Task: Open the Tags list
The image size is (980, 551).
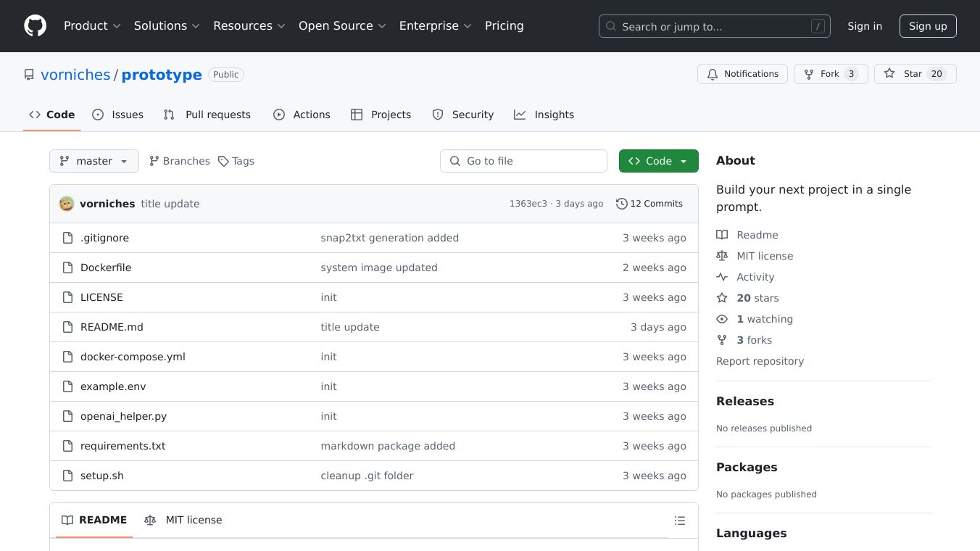Action: 236,161
